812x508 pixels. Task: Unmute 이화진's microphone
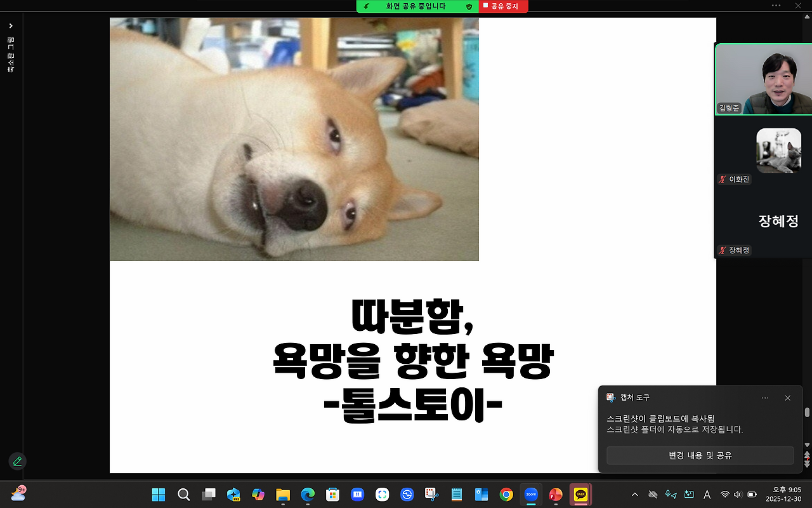(x=722, y=179)
